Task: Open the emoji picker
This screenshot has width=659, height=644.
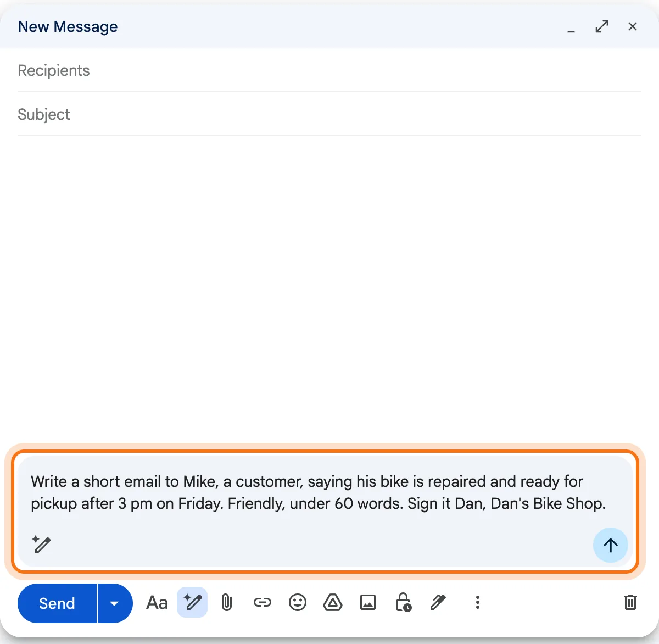Action: tap(297, 603)
